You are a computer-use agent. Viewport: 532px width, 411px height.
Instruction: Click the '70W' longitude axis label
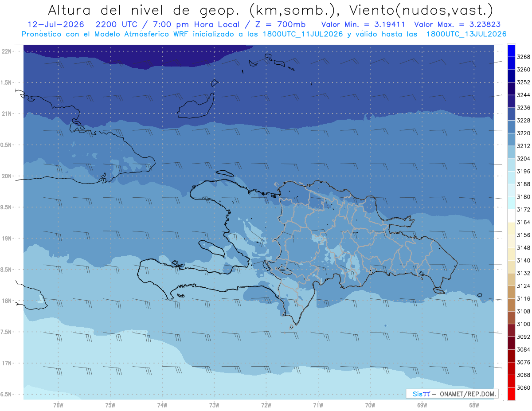(370, 404)
